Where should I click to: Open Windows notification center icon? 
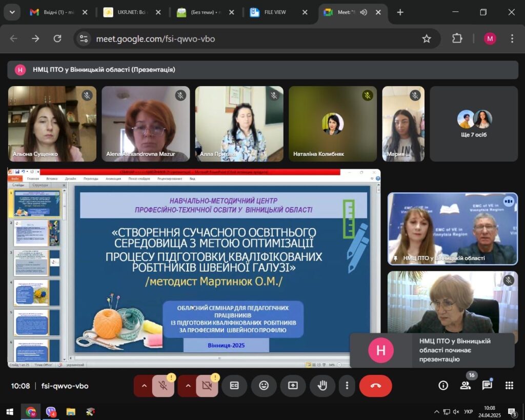[x=512, y=412]
